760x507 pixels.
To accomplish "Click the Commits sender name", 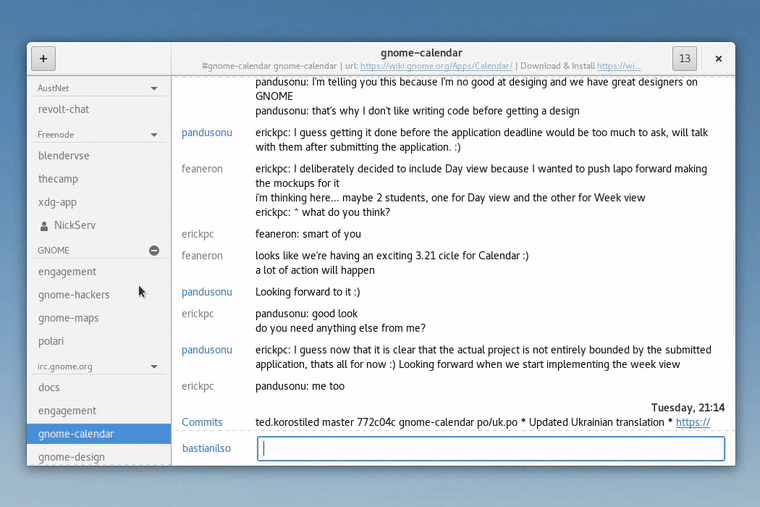I will point(202,422).
